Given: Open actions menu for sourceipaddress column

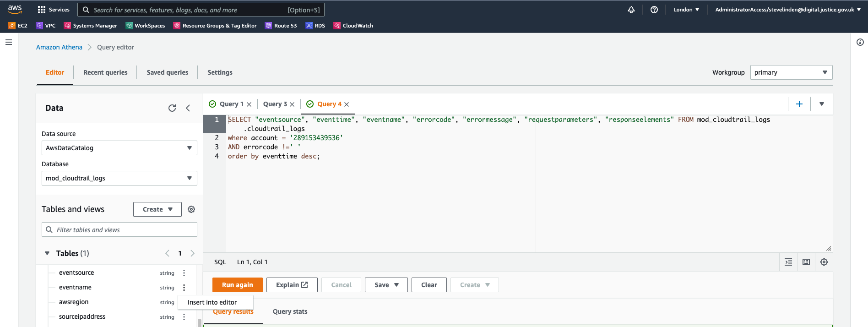Looking at the screenshot, I should point(184,317).
